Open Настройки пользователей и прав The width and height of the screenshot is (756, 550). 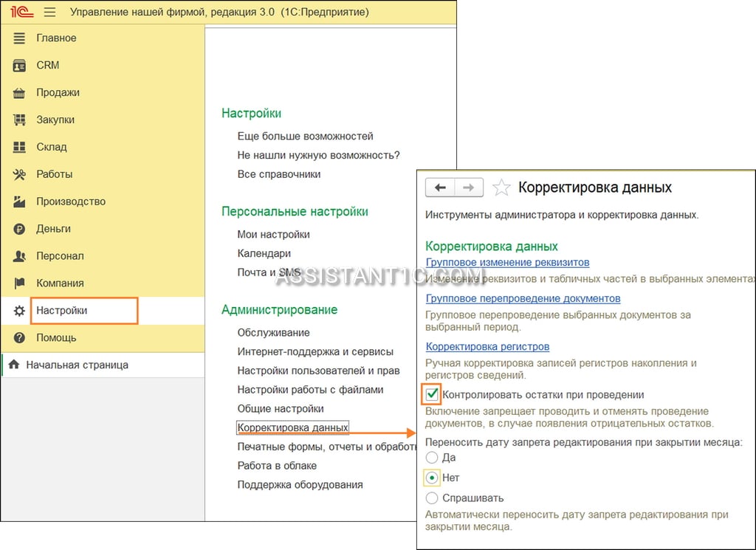(318, 371)
